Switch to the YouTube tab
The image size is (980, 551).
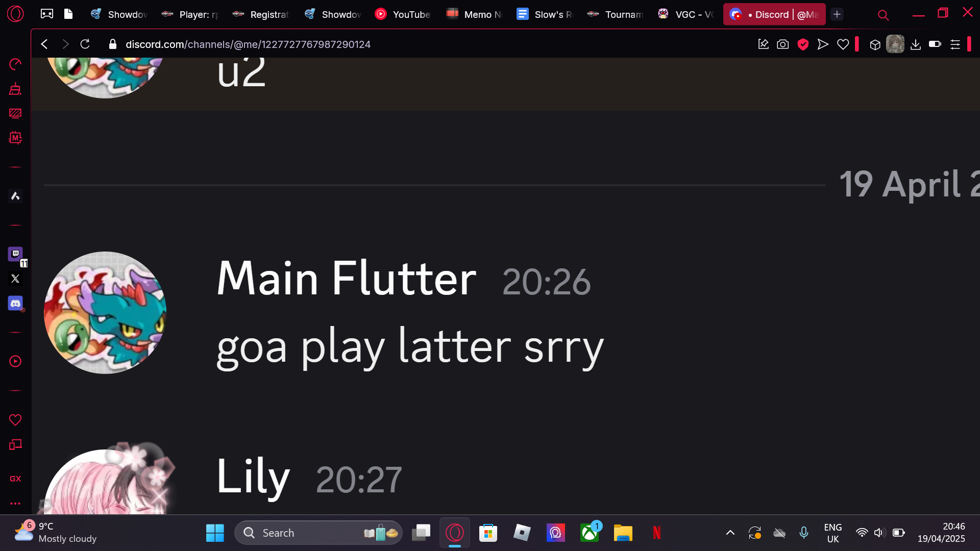(x=403, y=14)
